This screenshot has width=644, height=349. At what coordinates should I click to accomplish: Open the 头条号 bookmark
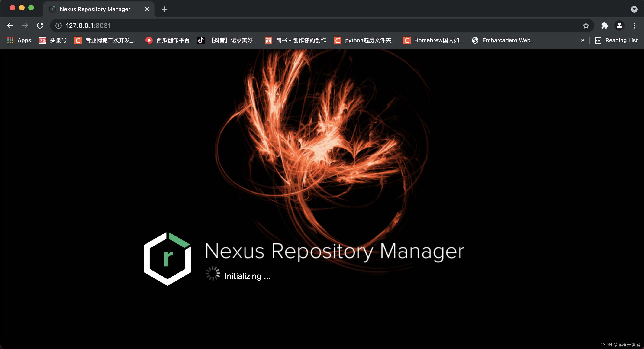(53, 40)
